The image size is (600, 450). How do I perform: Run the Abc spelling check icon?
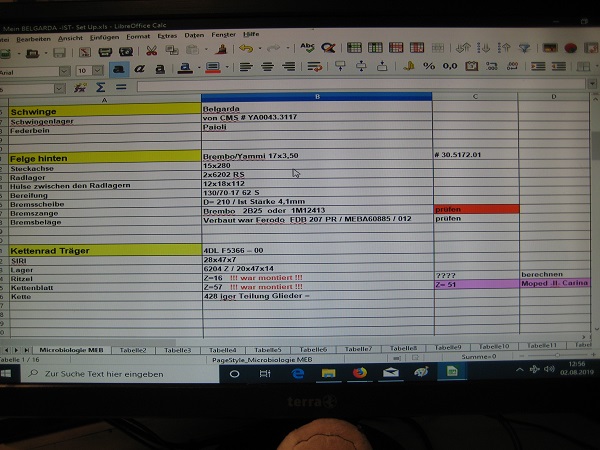(x=307, y=47)
